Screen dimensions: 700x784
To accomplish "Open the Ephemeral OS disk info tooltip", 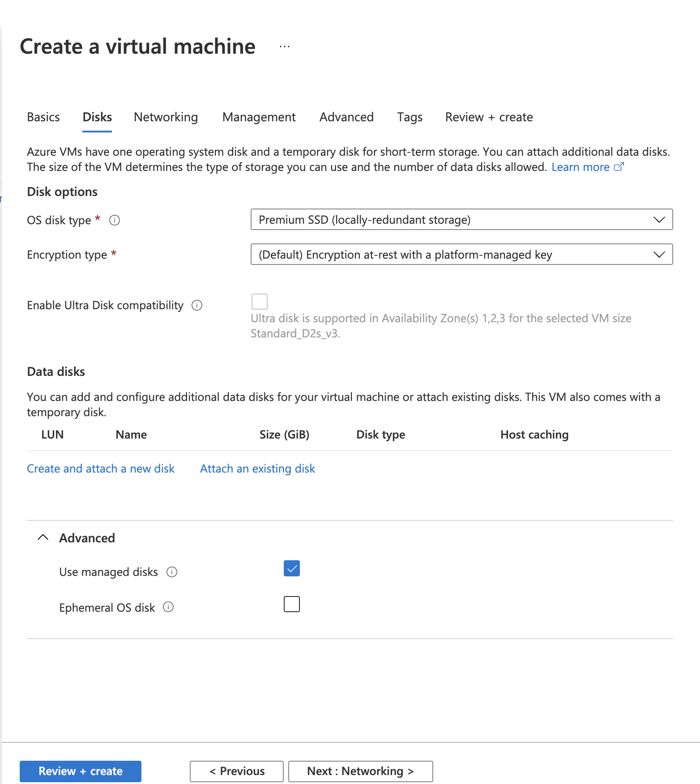I will point(168,607).
